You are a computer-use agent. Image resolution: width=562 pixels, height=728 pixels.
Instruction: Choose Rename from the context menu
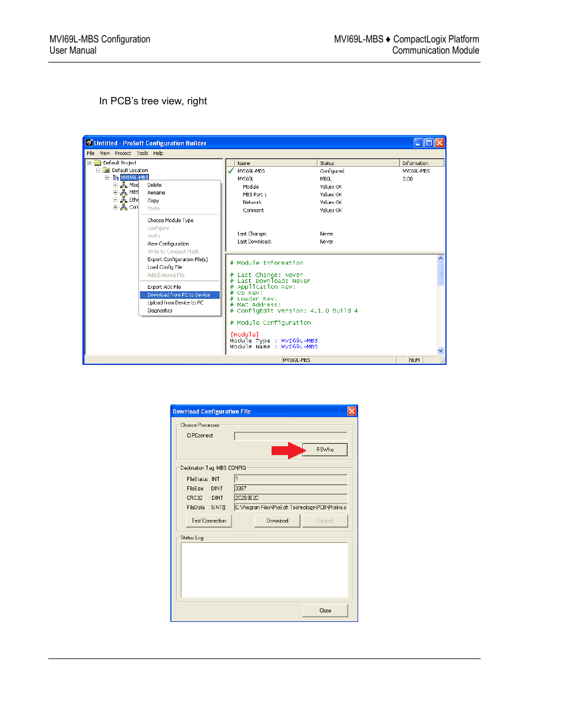click(179, 193)
